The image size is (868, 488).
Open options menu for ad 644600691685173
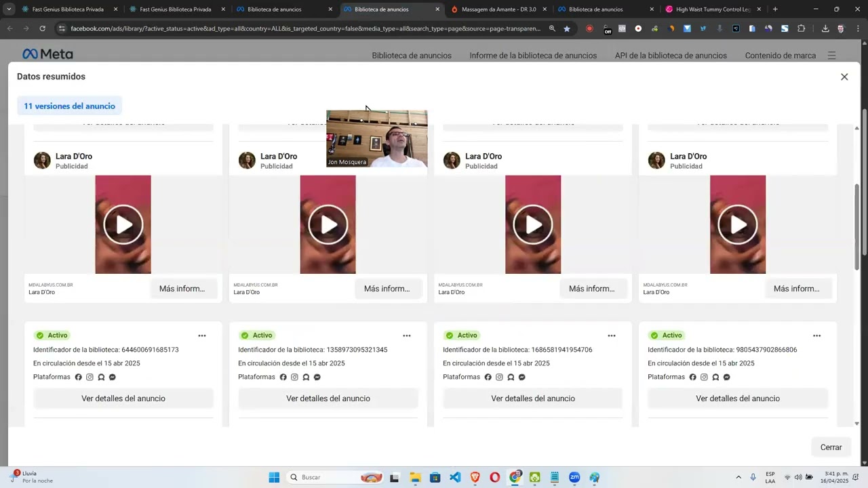click(202, 335)
